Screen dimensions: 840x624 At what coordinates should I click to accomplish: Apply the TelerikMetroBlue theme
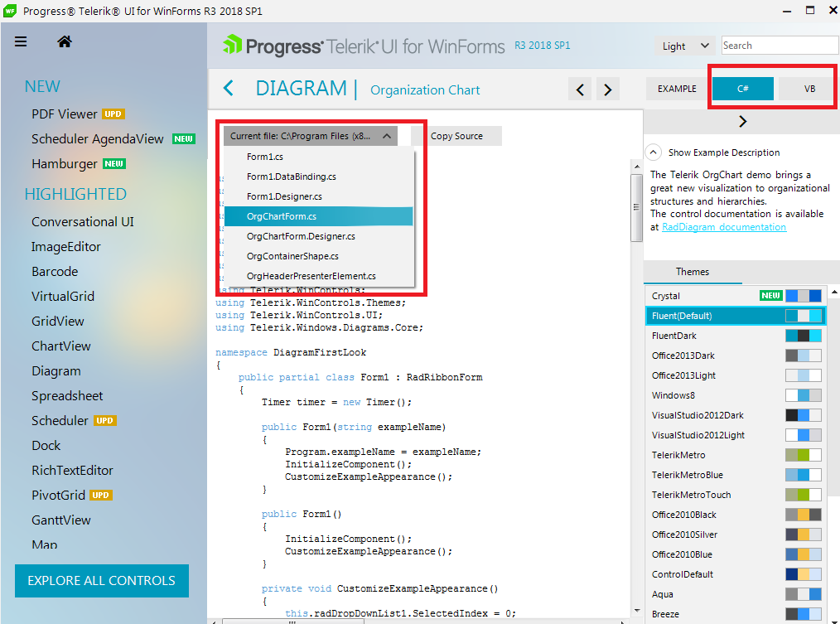pos(735,475)
